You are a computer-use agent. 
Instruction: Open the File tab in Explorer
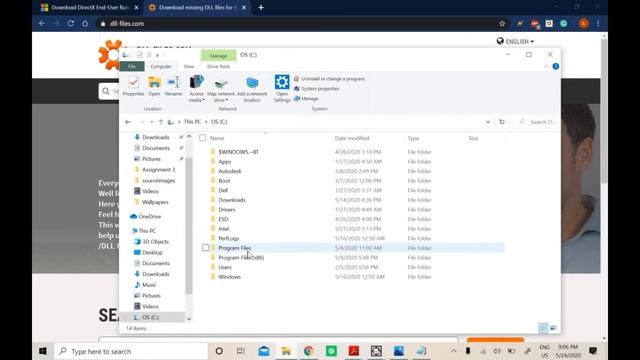[132, 66]
